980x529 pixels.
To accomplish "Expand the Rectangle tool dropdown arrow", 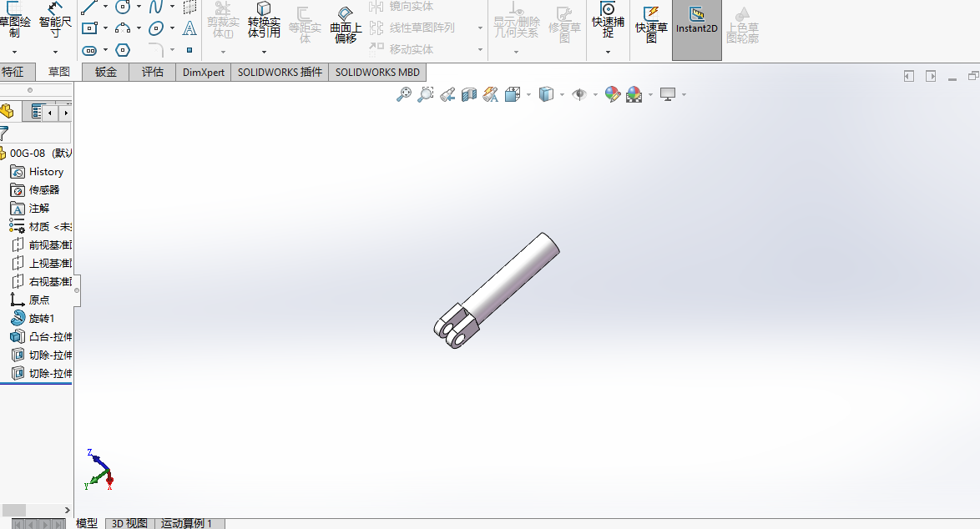I will [x=105, y=28].
